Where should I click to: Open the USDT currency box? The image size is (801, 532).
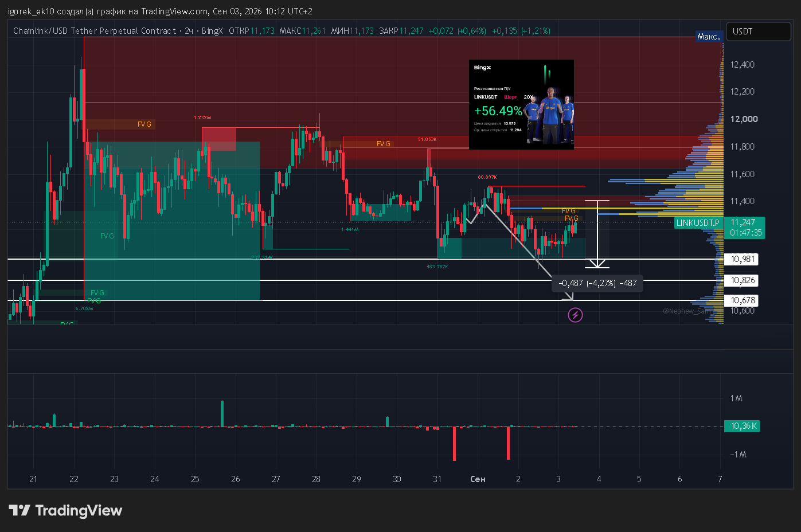758,32
